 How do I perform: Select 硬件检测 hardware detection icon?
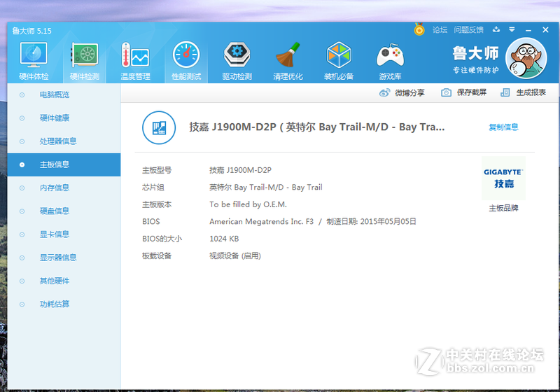pyautogui.click(x=85, y=55)
